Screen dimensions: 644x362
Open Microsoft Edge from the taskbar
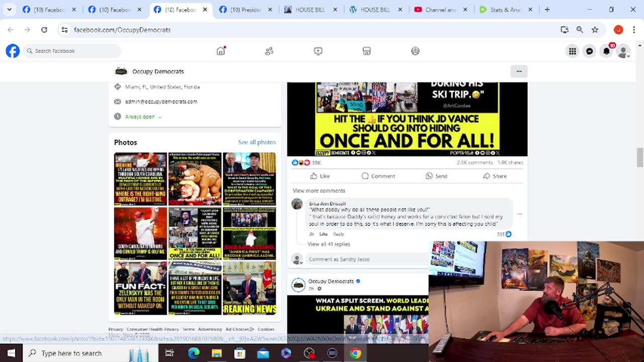[194, 353]
